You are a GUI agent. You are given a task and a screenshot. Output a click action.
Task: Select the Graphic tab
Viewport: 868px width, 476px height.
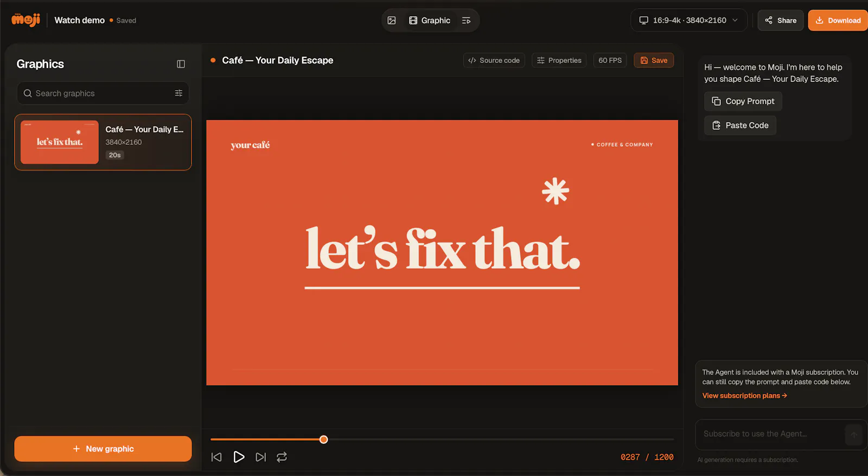click(430, 21)
